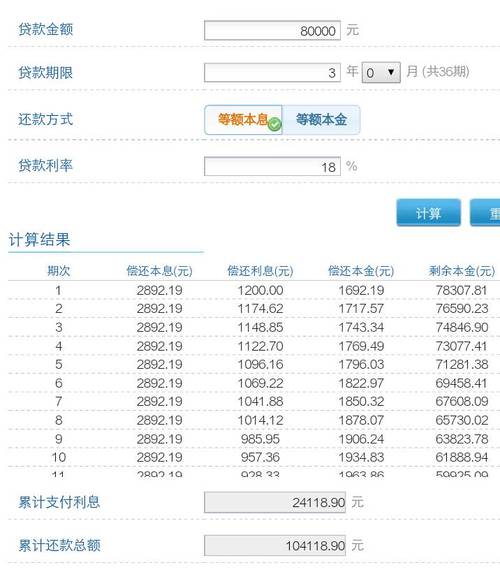Click the remaining principal 67608.09
Screen dimensions: 500x572
(462, 401)
